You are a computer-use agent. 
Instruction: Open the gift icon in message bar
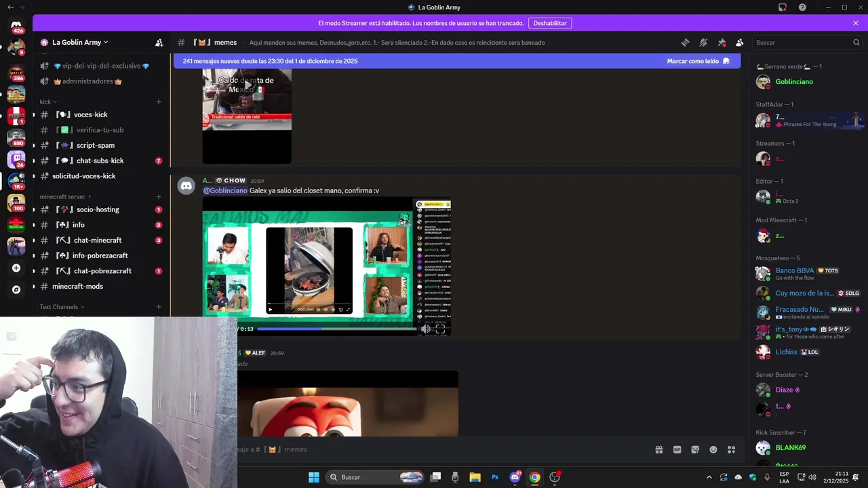(658, 449)
